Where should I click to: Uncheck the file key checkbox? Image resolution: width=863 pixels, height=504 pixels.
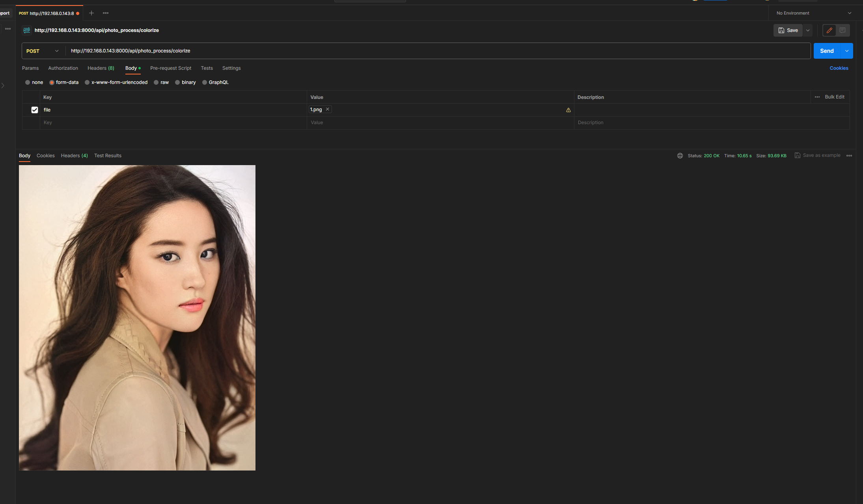[35, 110]
